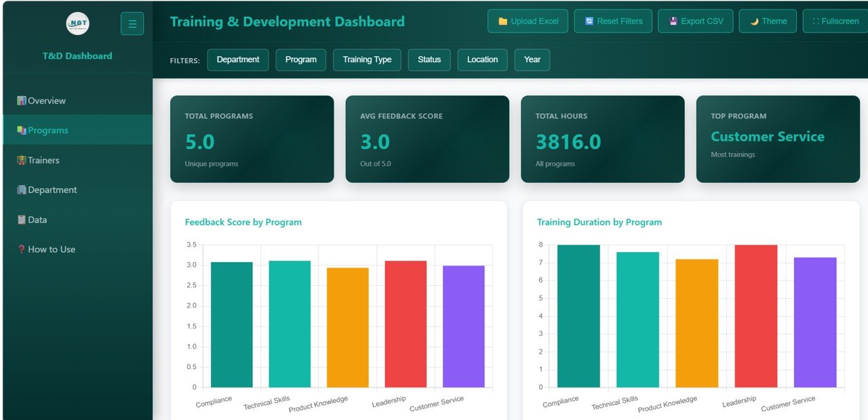
Task: Click the moon icon on Theme button
Action: click(755, 21)
